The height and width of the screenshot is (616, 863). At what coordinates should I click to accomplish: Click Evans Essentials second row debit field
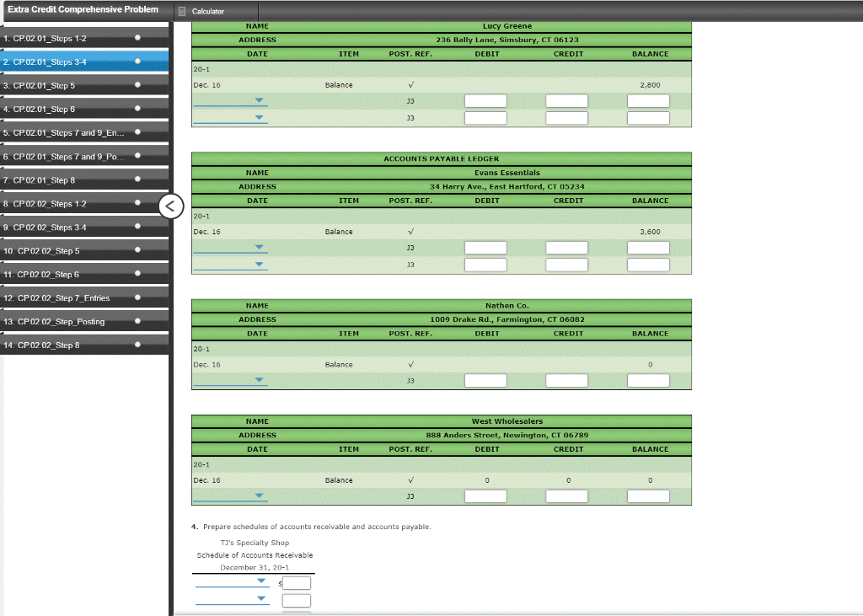(x=485, y=265)
